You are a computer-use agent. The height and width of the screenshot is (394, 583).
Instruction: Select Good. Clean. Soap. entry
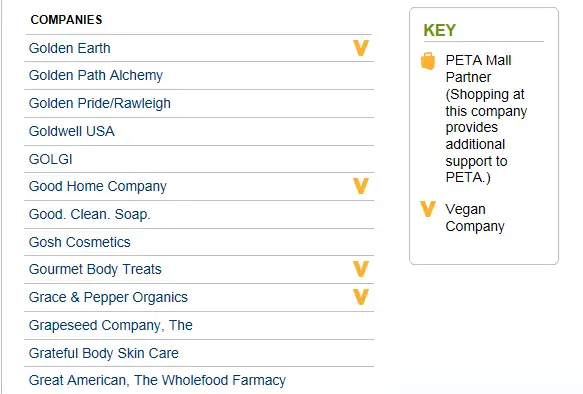[x=90, y=214]
